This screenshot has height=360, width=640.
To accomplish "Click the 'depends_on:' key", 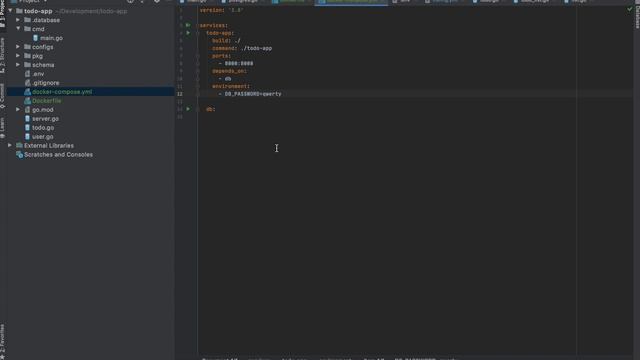I will [x=229, y=71].
